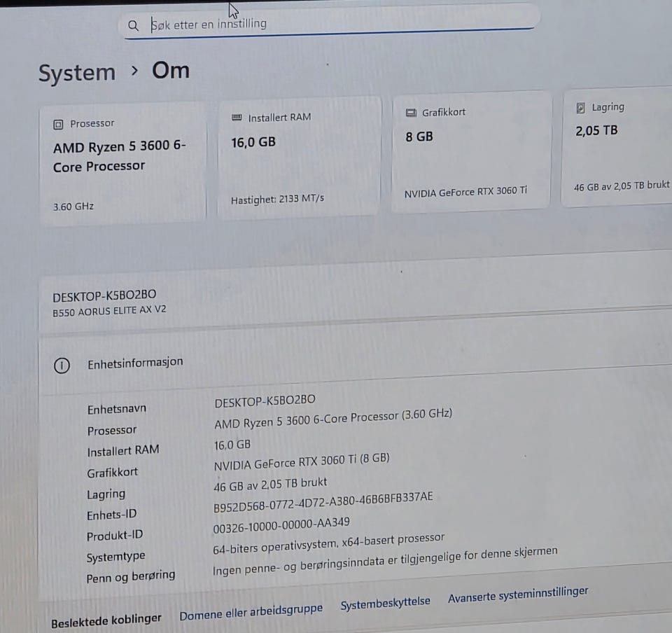The image size is (672, 633).
Task: Click the 'Installert RAM' row label
Action: pos(123,451)
